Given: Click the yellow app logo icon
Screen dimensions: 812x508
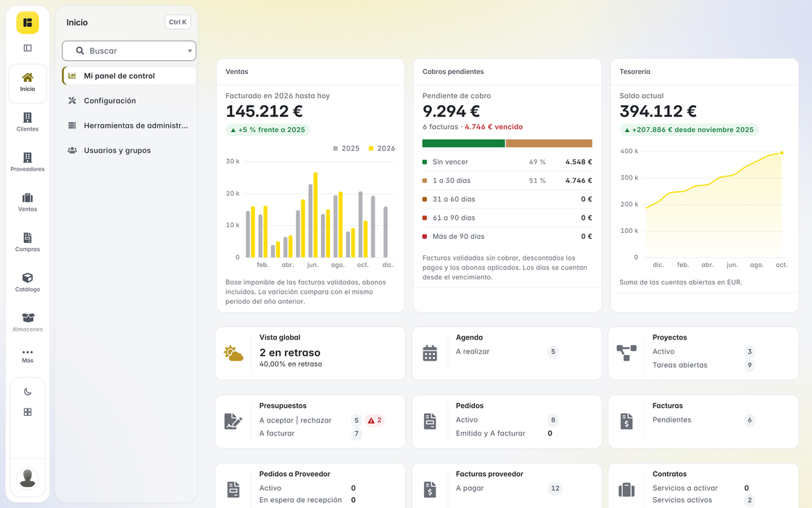Looking at the screenshot, I should pos(28,22).
